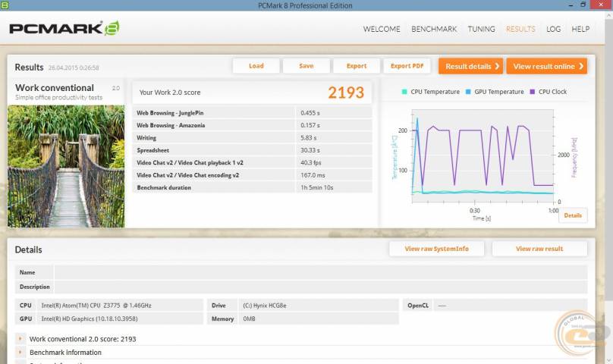Click the Drive Hynix HCG8e value

(x=318, y=306)
